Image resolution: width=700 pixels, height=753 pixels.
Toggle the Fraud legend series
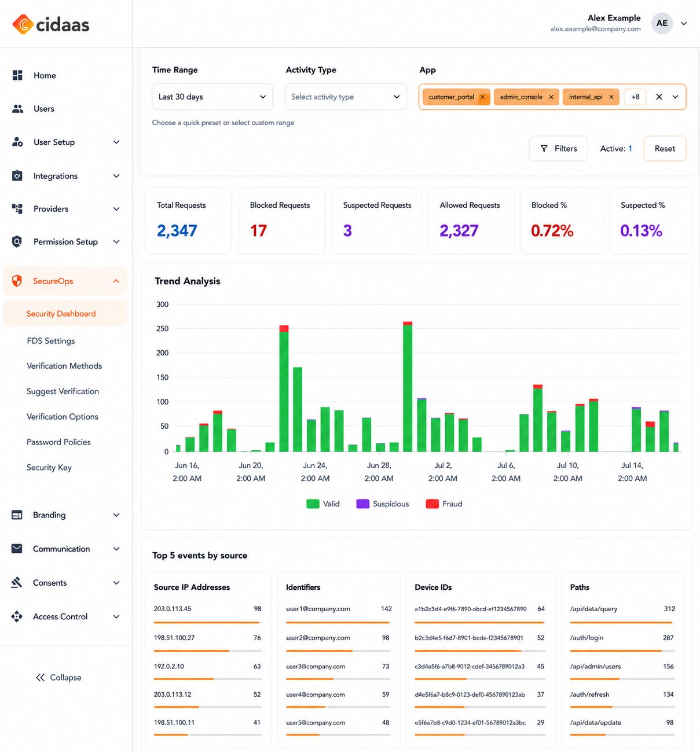(x=444, y=504)
